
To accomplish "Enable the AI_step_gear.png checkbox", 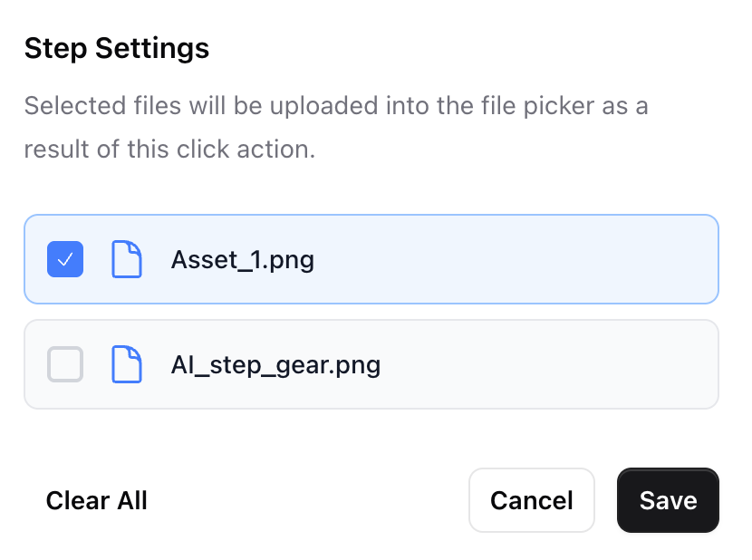I will click(x=64, y=364).
